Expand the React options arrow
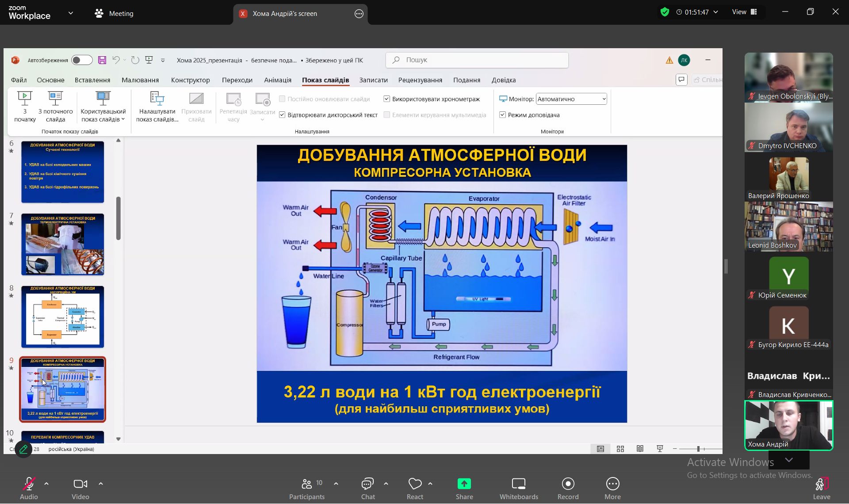The width and height of the screenshot is (849, 504). click(x=430, y=484)
